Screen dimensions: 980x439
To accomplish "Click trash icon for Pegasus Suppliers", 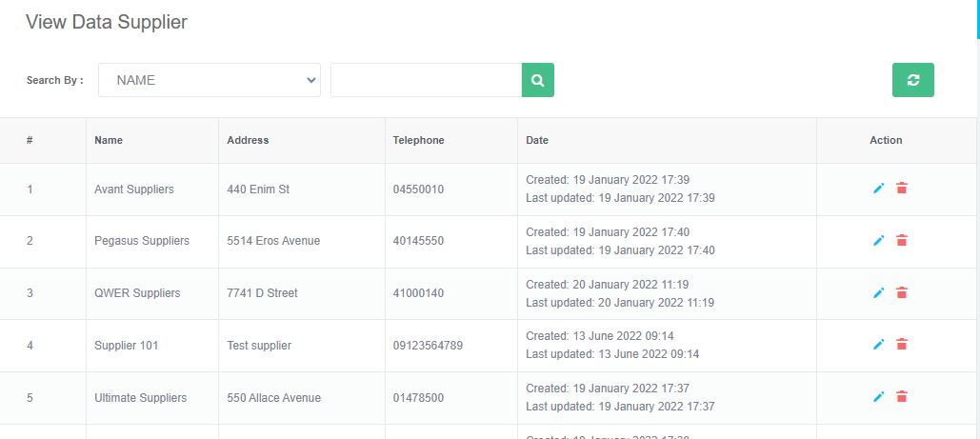I will point(902,241).
